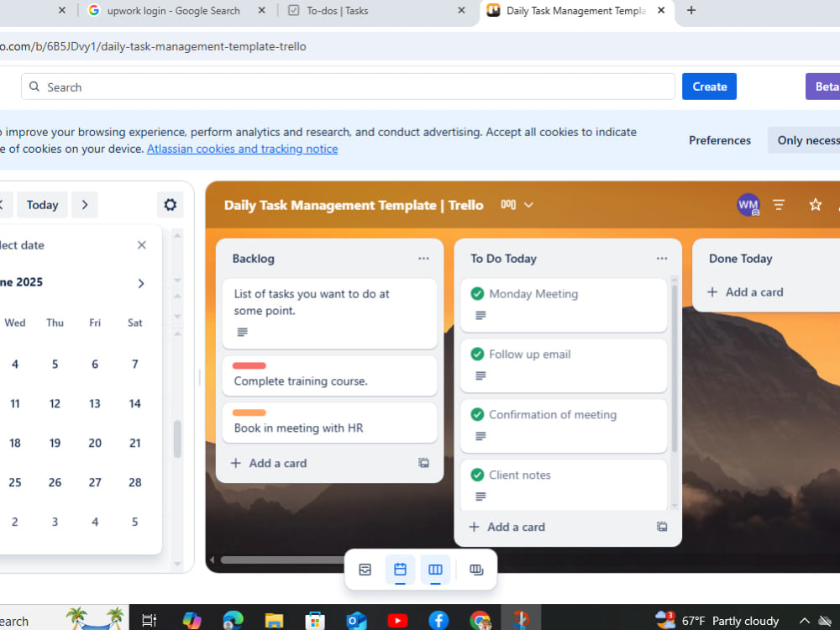The image size is (840, 630).
Task: Uncheck Client notes complete mark
Action: [x=477, y=475]
